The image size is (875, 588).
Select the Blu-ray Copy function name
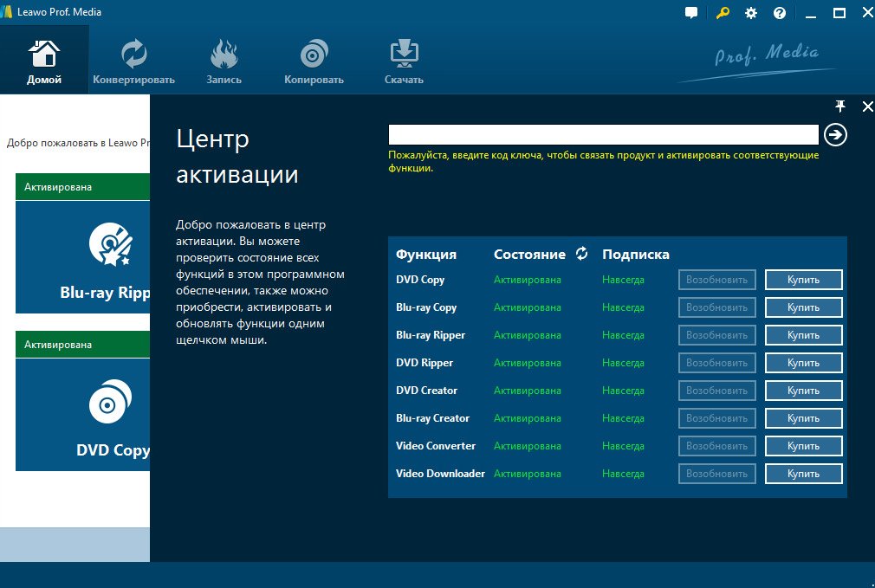point(426,307)
